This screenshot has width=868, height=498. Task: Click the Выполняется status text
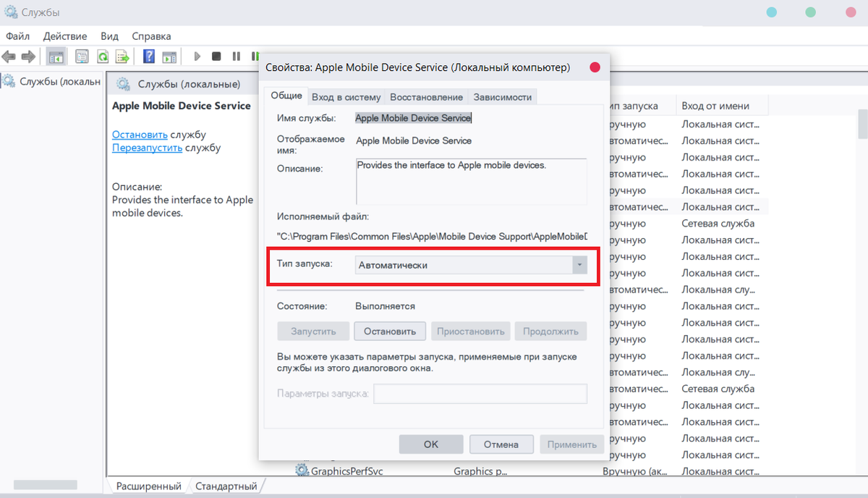386,306
